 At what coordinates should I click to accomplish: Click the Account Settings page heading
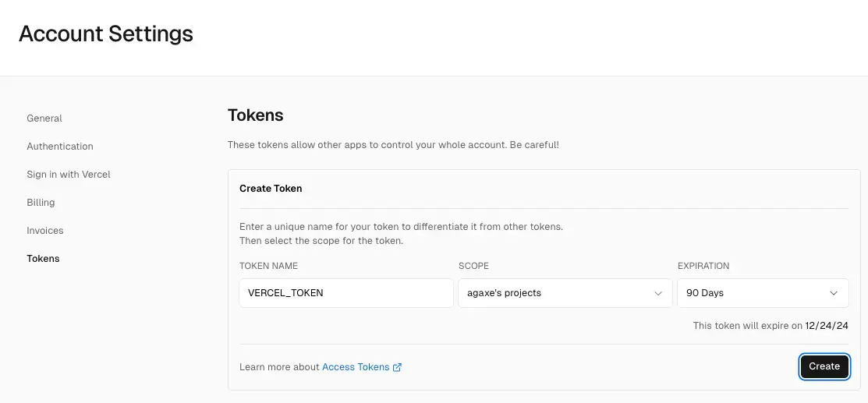pyautogui.click(x=106, y=34)
